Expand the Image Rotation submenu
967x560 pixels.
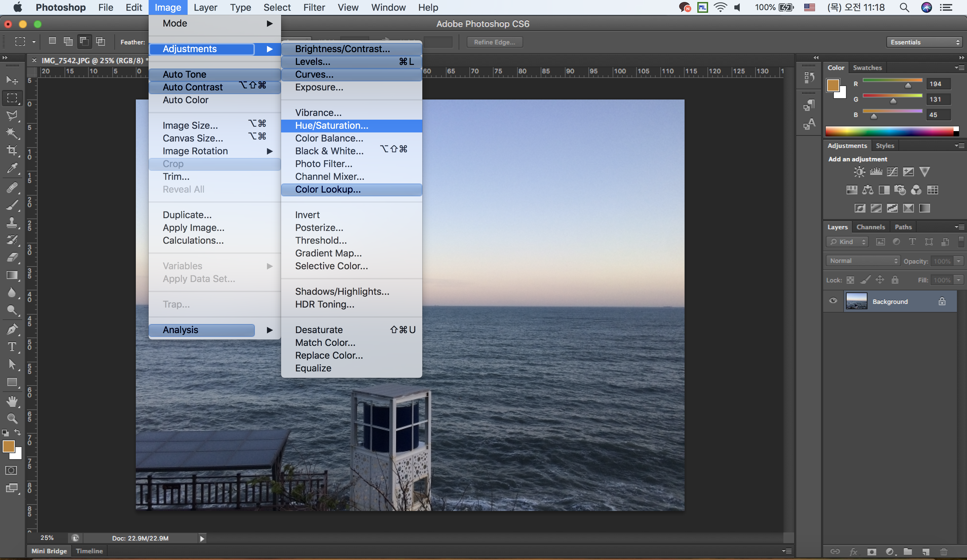click(215, 151)
